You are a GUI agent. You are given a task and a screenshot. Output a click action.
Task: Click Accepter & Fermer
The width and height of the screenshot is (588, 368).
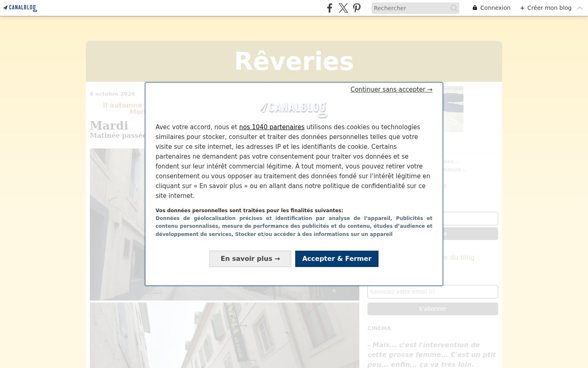click(337, 259)
